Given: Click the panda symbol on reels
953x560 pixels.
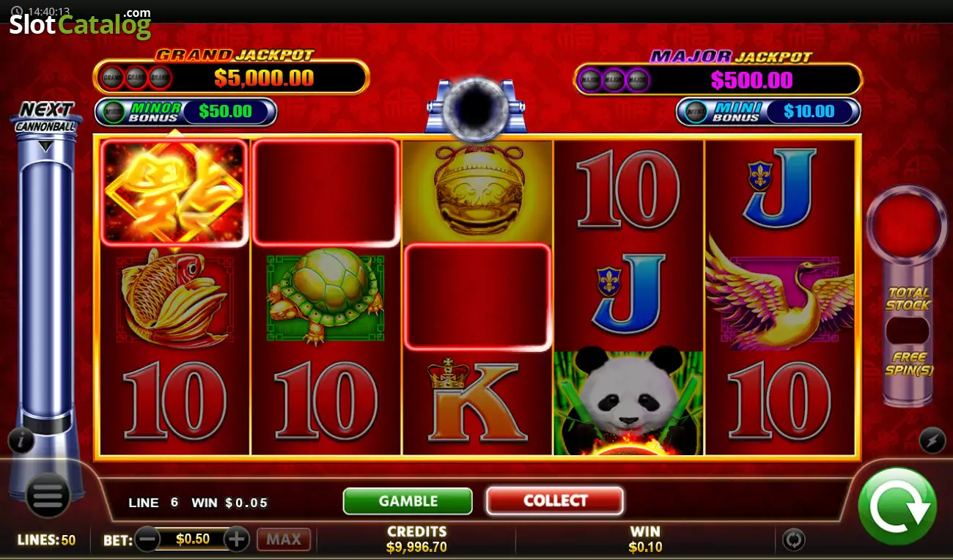Looking at the screenshot, I should point(628,401).
